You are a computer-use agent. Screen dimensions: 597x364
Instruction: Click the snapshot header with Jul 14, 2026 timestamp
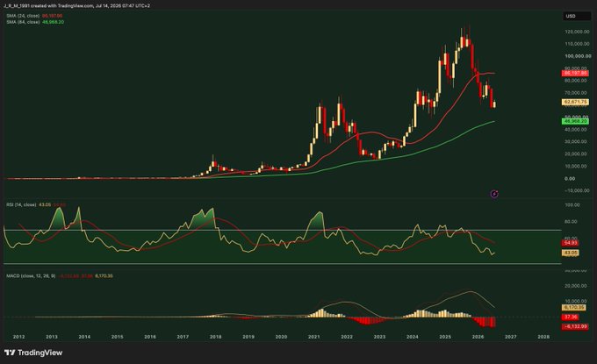click(76, 6)
